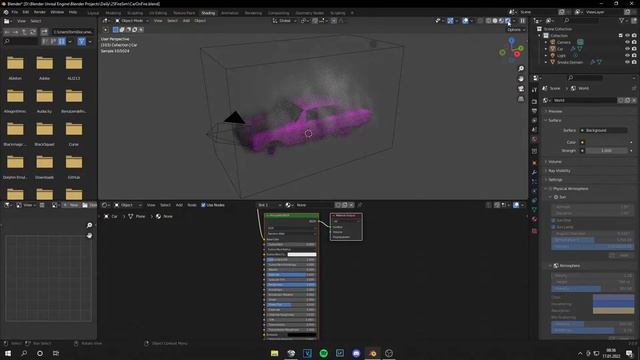Image resolution: width=640 pixels, height=360 pixels.
Task: Switch viewport to solid shading mode
Action: (x=495, y=21)
